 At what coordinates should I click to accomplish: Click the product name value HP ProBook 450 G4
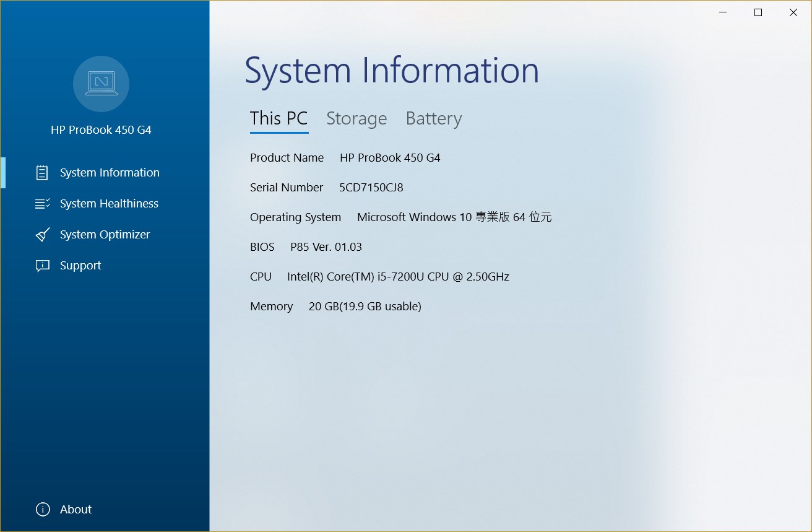pos(390,158)
